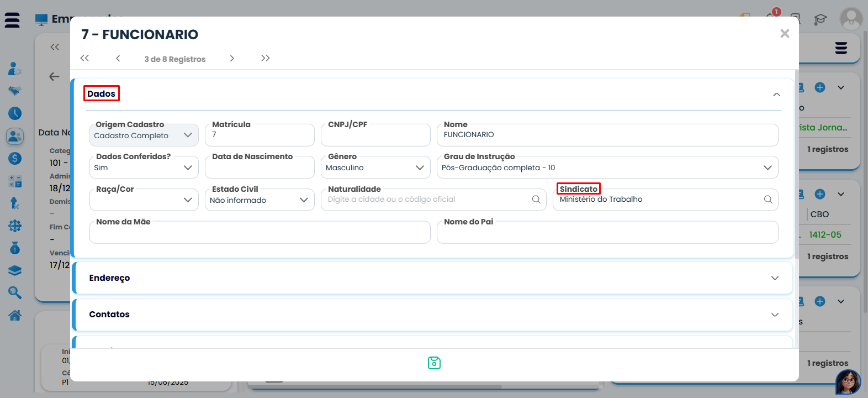
Task: Open the person-with-gear icon in the sidebar
Action: pos(15,69)
